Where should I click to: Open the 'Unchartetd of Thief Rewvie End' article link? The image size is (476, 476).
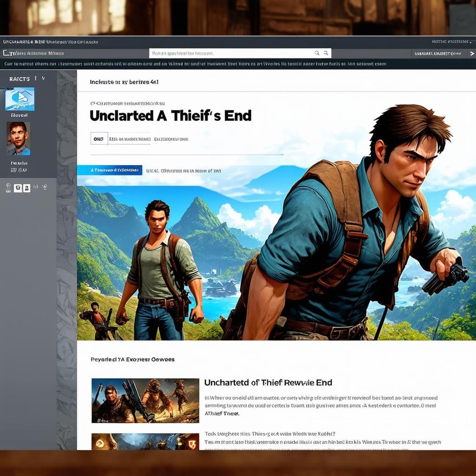pos(268,383)
